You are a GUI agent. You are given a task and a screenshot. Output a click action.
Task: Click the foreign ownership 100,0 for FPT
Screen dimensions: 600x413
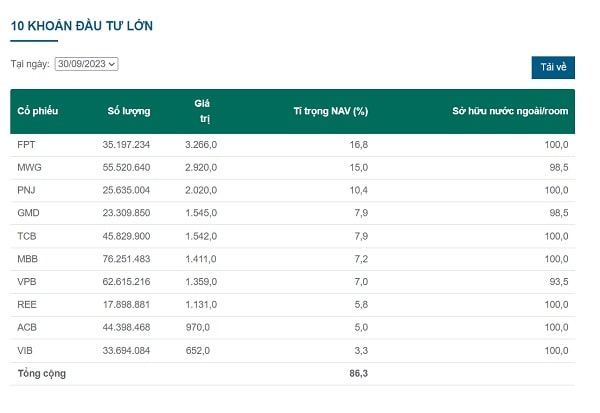556,145
